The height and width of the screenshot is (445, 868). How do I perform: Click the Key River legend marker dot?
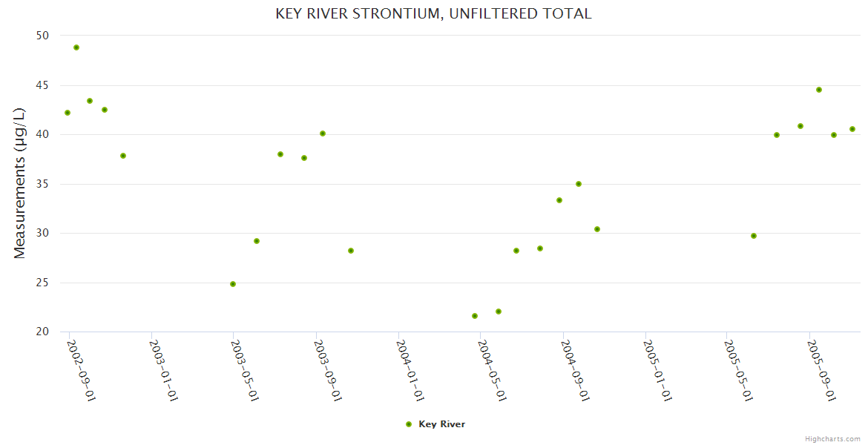pyautogui.click(x=409, y=424)
